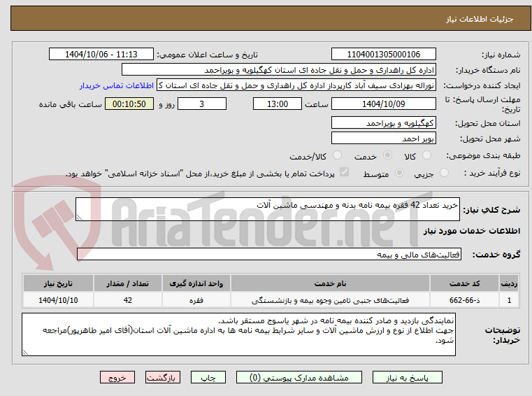Image resolution: width=532 pixels, height=396 pixels.
Task: Click the شماره نیاز field 1104001305000106
Action: tap(383, 54)
